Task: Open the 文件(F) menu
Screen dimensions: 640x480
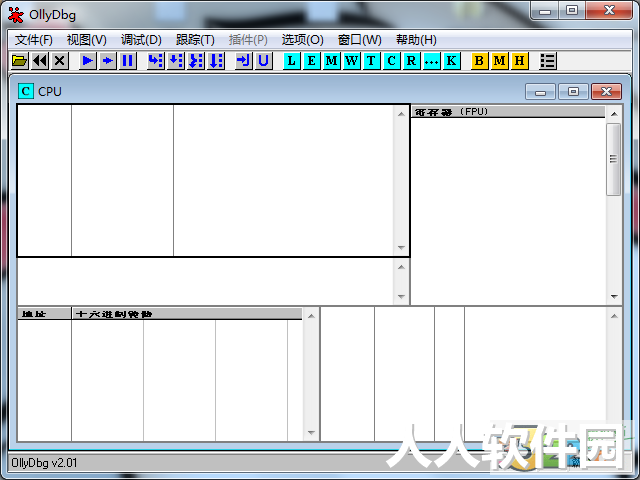Action: [x=34, y=40]
